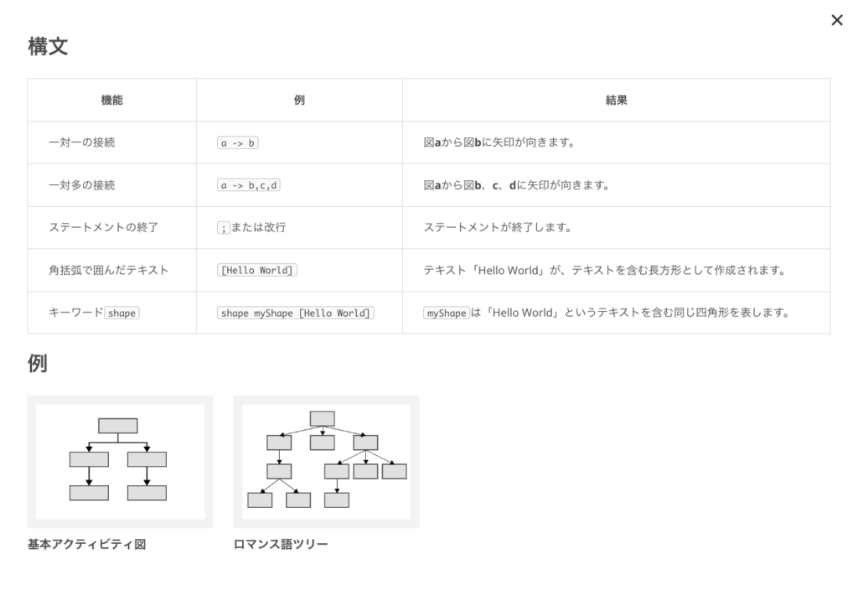Select the 'a -> b,c,d' code snippet

(x=248, y=185)
